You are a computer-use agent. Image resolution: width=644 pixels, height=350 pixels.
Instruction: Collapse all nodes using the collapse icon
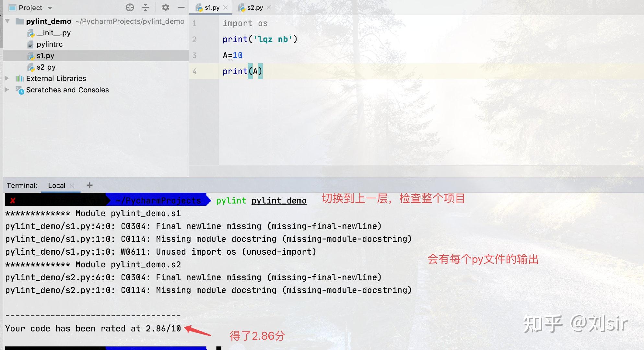point(146,7)
